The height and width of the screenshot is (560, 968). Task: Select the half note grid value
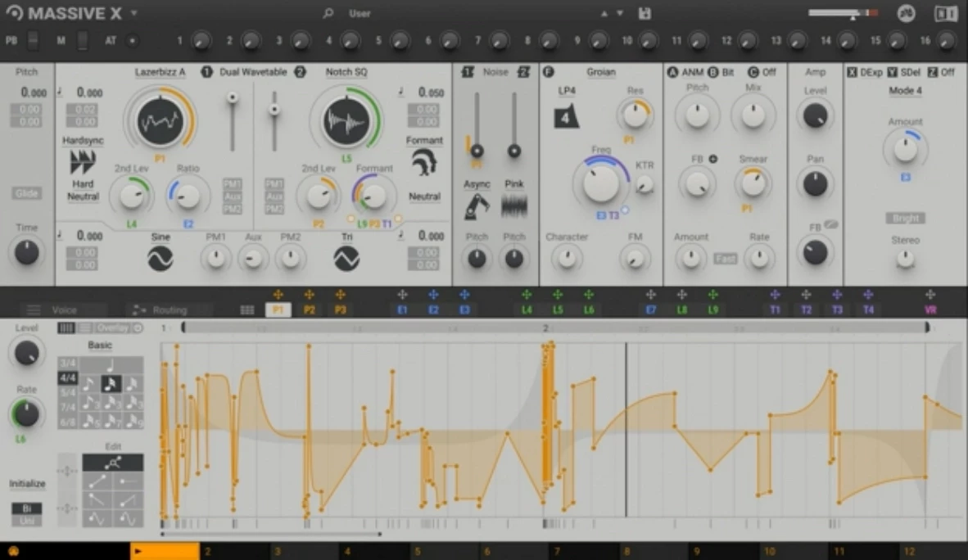(x=111, y=364)
